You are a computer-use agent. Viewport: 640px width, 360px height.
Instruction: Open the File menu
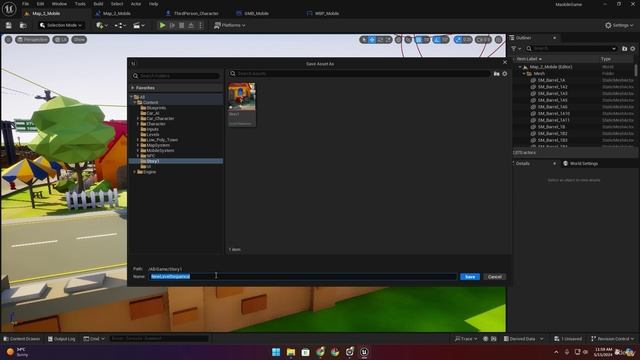[25, 4]
